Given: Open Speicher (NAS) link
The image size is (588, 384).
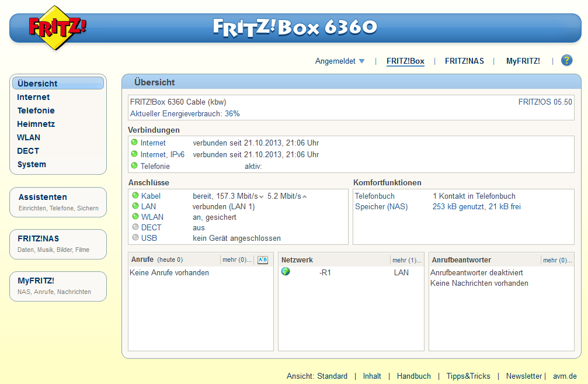Looking at the screenshot, I should tap(381, 206).
